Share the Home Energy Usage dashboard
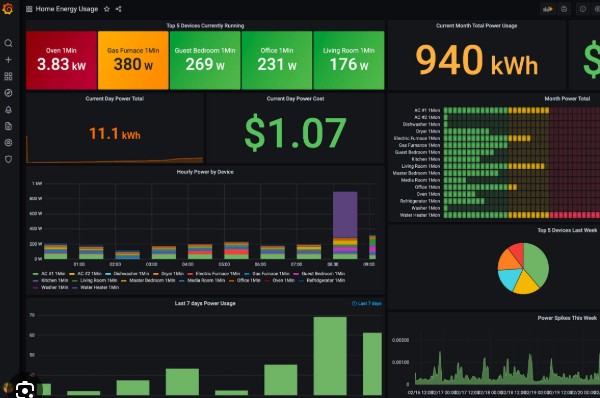The width and height of the screenshot is (600, 398). (x=119, y=9)
